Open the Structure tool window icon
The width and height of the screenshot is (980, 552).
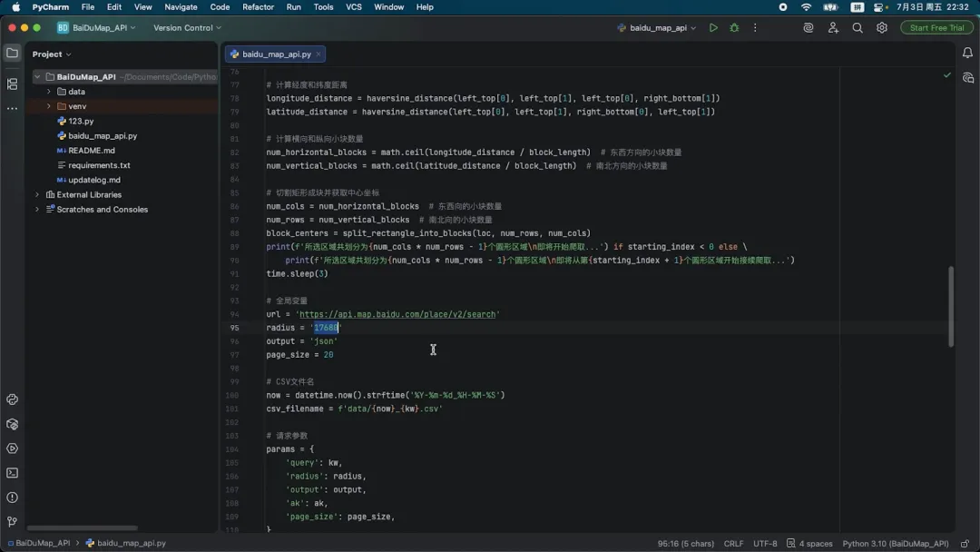[x=12, y=84]
